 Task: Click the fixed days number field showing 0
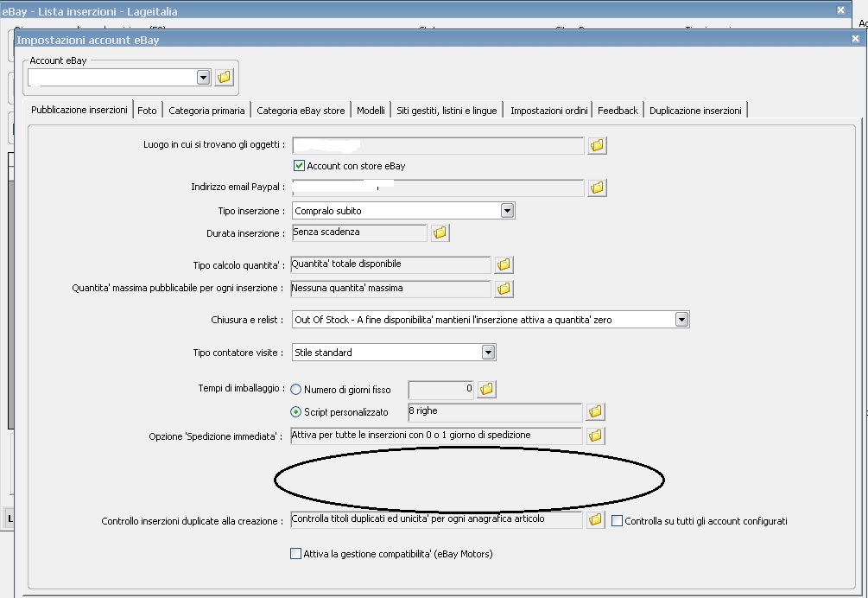click(441, 389)
